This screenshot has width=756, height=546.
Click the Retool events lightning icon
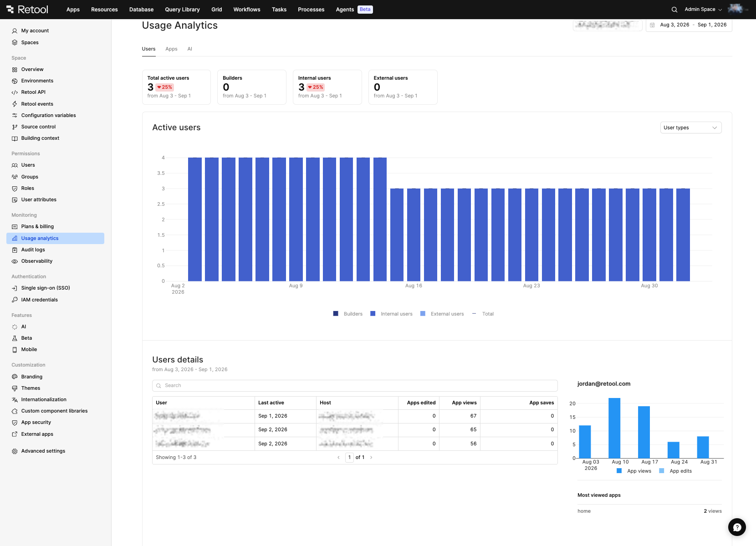click(15, 104)
